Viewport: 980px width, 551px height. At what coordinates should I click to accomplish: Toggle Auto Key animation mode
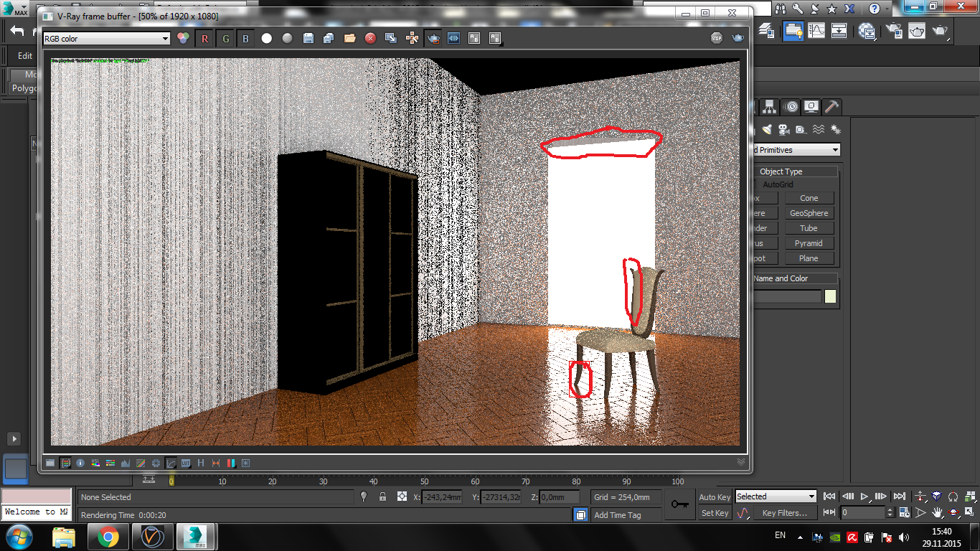point(715,496)
